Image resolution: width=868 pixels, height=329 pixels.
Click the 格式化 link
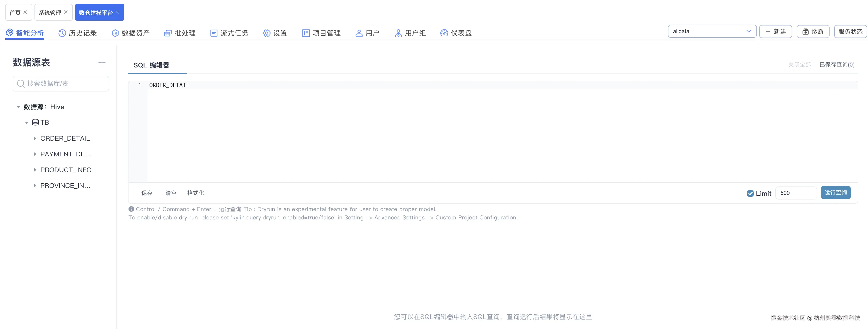(x=195, y=193)
